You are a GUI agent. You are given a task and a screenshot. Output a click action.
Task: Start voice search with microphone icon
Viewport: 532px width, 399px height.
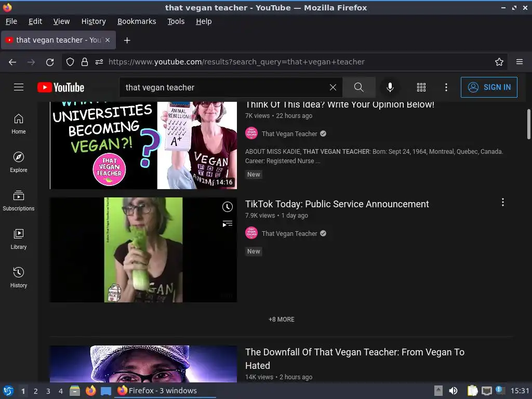click(390, 87)
